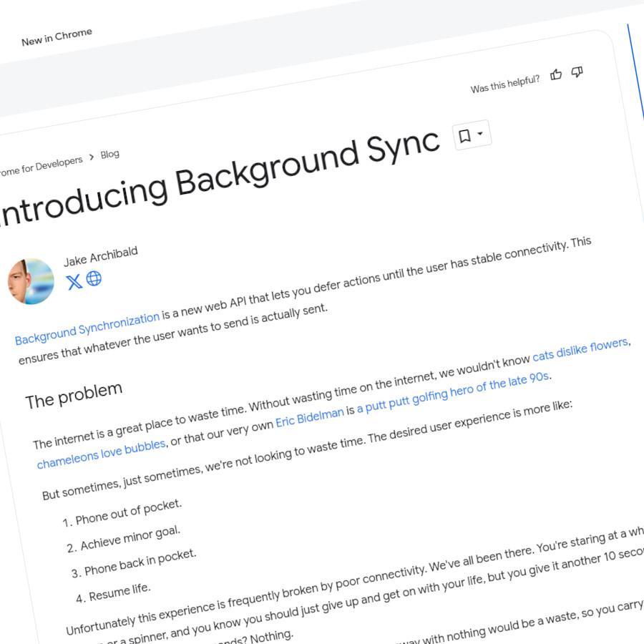Image resolution: width=644 pixels, height=644 pixels.
Task: Click the heading The problem
Action: pyautogui.click(x=74, y=396)
